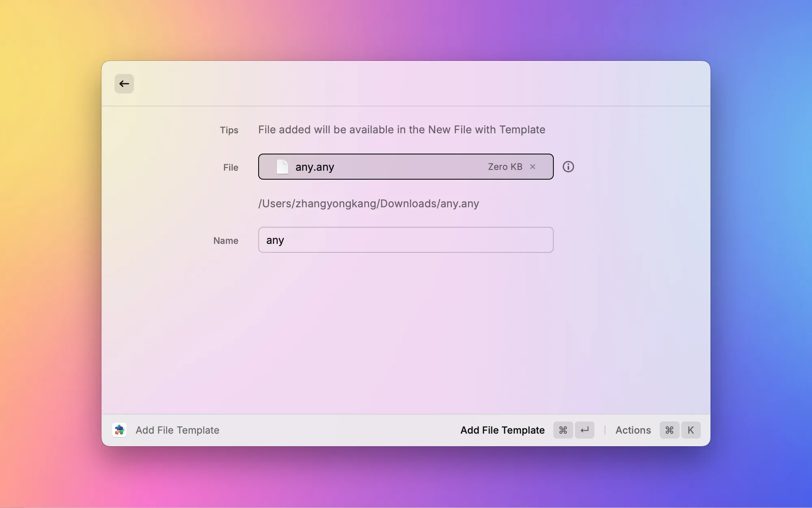Click the Return key hint icon
Viewport: 812px width, 508px height.
[585, 430]
